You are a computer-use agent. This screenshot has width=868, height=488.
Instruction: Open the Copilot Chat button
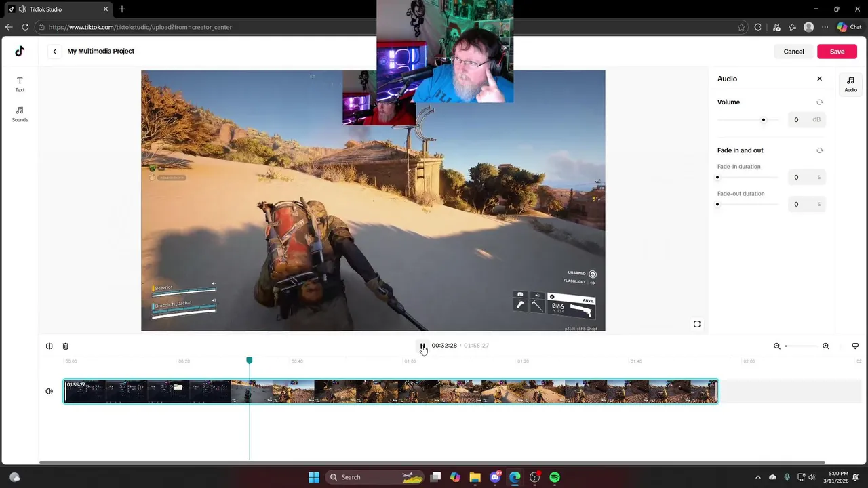(x=849, y=27)
